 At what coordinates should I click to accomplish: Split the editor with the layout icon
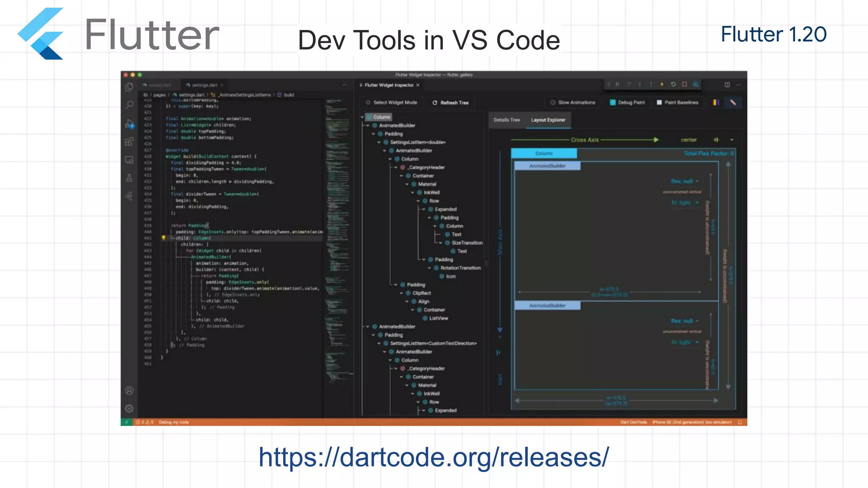[x=727, y=85]
